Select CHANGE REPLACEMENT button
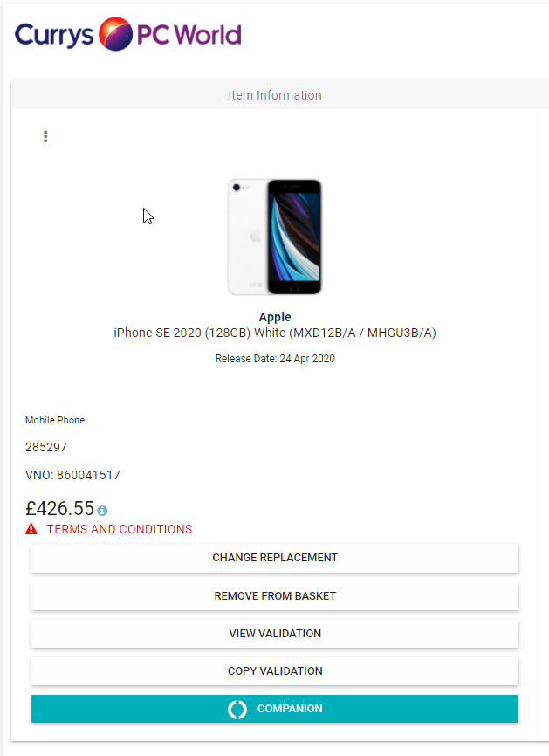The width and height of the screenshot is (549, 756). click(275, 558)
